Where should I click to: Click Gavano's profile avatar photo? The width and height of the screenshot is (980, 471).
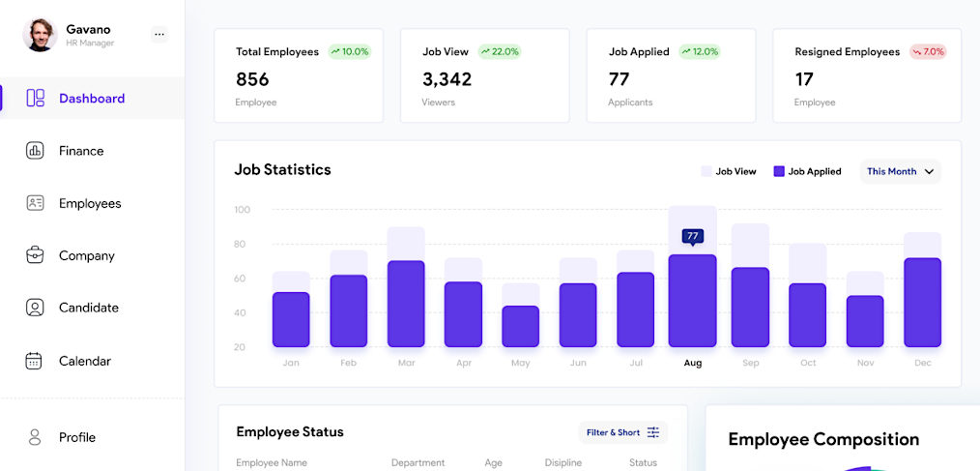coord(40,35)
